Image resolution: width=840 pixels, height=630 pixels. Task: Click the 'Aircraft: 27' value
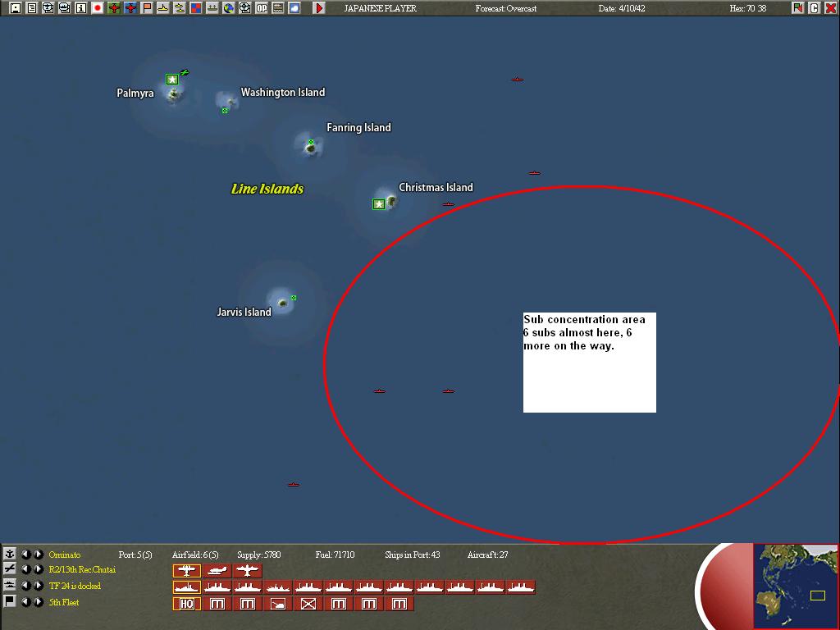tap(487, 555)
